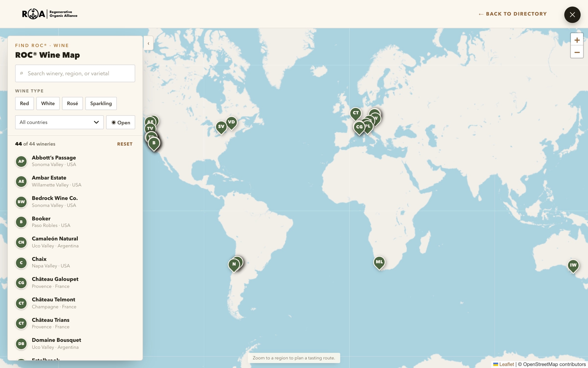Open the All countries dropdown
Screen dimensions: 588x368
tap(59, 122)
